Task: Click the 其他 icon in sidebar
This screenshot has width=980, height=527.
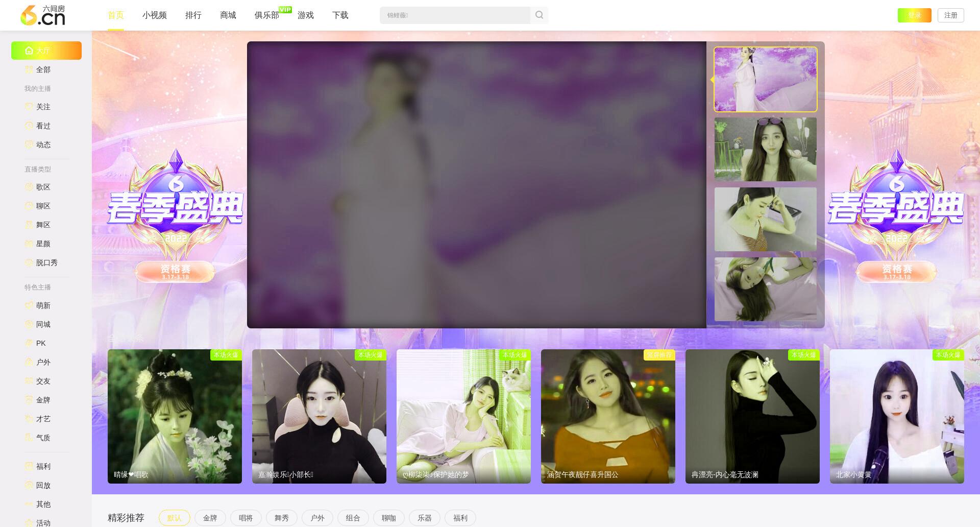Action: (x=29, y=504)
